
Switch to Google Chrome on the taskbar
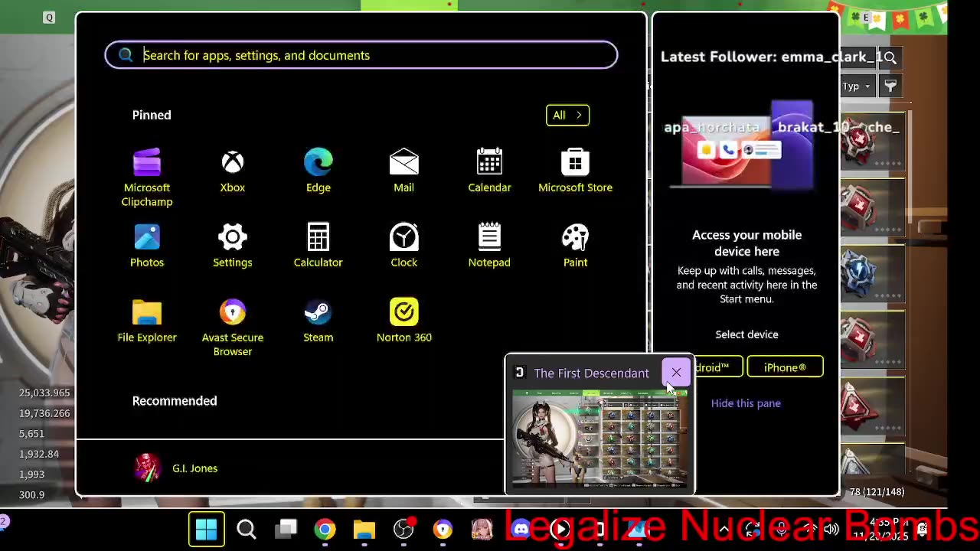click(x=325, y=530)
